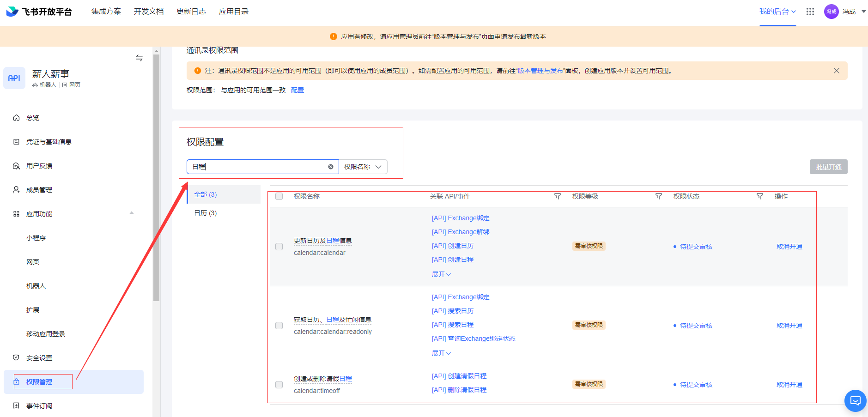Click the sidebar collapse arrows icon
Image resolution: width=868 pixels, height=417 pixels.
tap(139, 58)
